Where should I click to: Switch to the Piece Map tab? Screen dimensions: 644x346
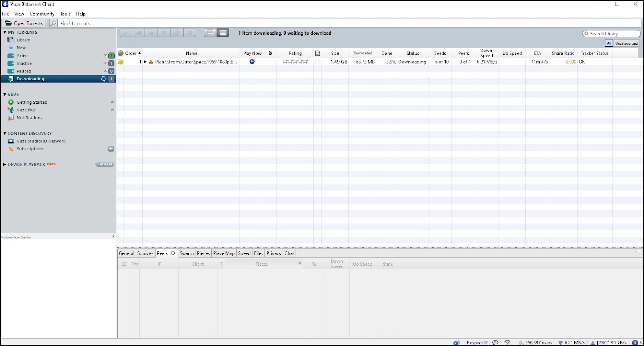click(x=224, y=253)
